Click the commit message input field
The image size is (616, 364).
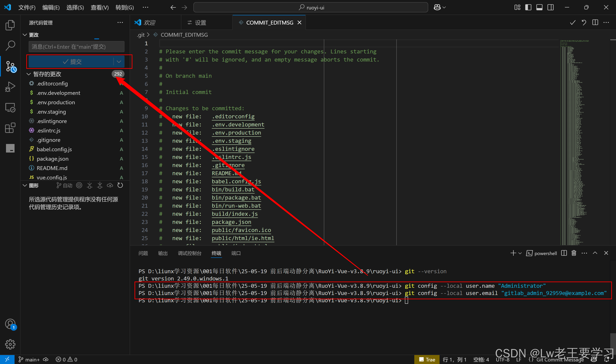[76, 47]
